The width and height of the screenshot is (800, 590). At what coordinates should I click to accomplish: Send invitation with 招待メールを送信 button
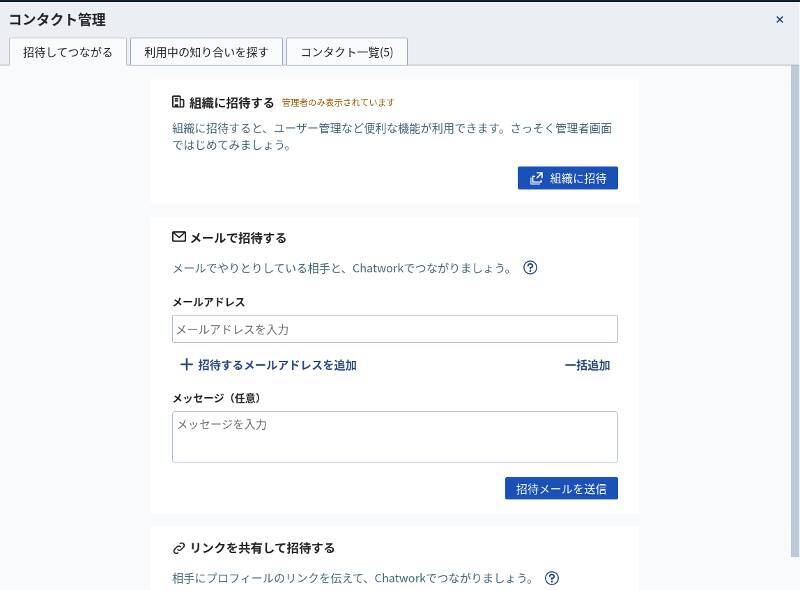pyautogui.click(x=561, y=488)
